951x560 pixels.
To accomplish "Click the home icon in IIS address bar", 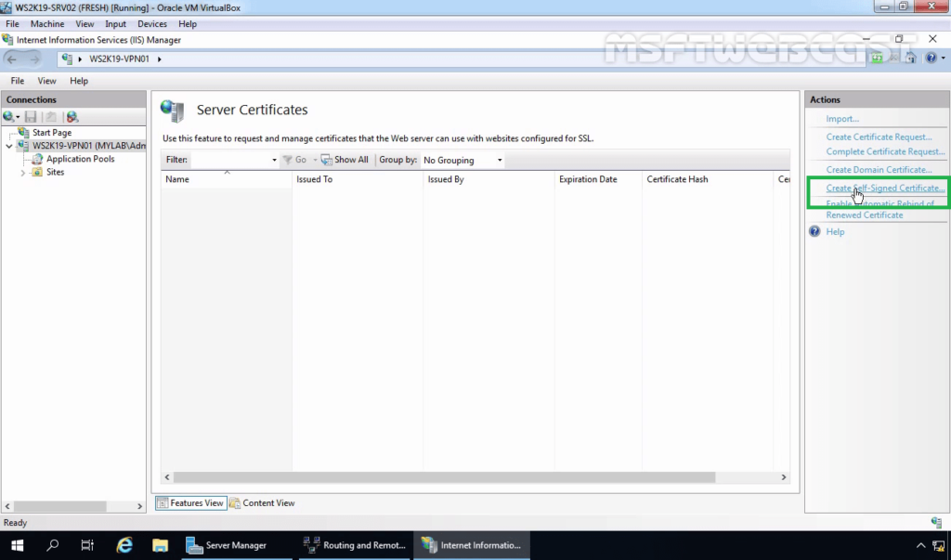I will [x=910, y=59].
